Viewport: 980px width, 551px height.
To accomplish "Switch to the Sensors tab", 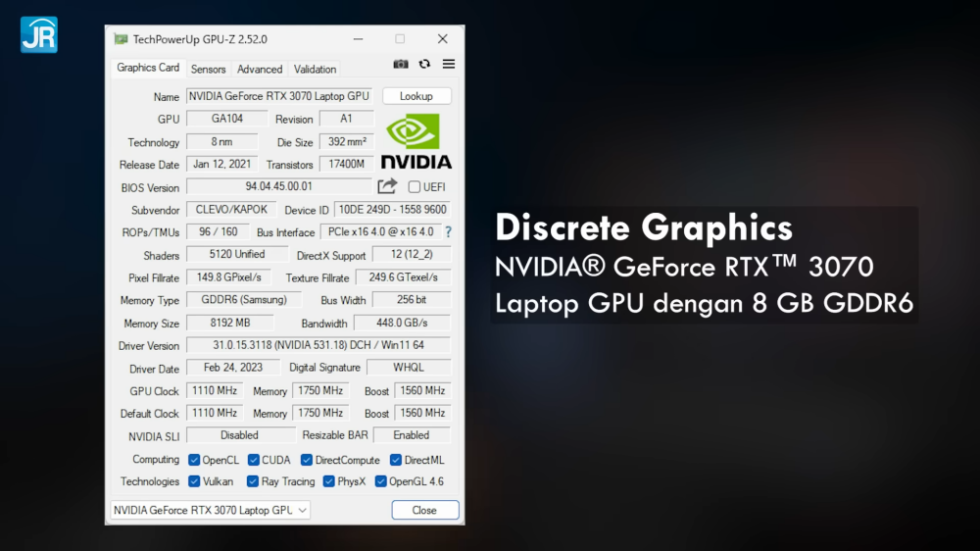I will point(208,69).
